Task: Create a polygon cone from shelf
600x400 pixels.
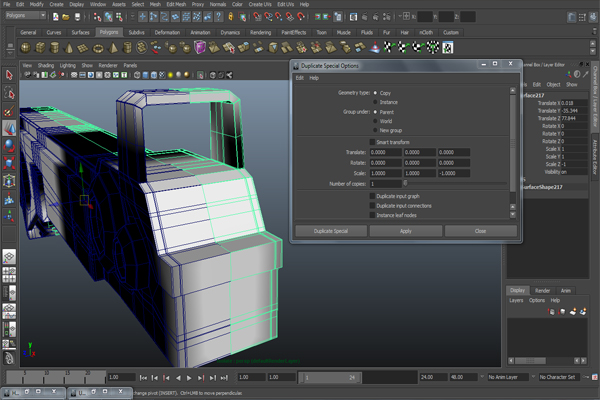Action: [69, 48]
